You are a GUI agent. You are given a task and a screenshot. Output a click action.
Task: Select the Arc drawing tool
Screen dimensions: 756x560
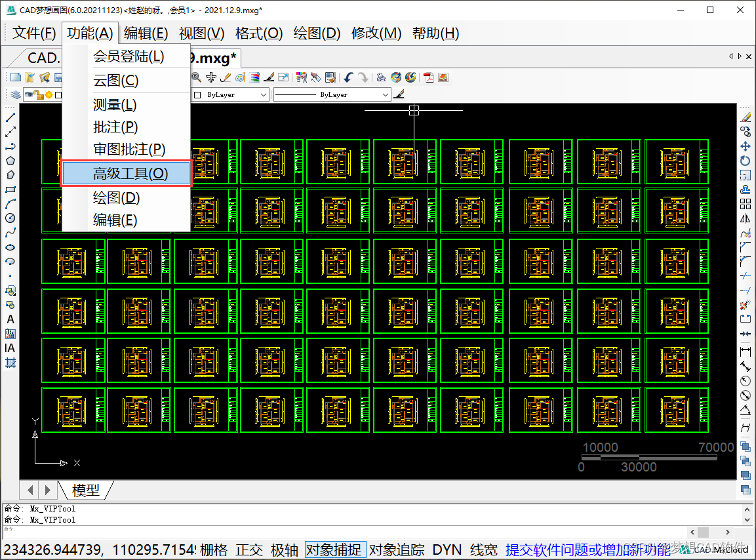[10, 204]
